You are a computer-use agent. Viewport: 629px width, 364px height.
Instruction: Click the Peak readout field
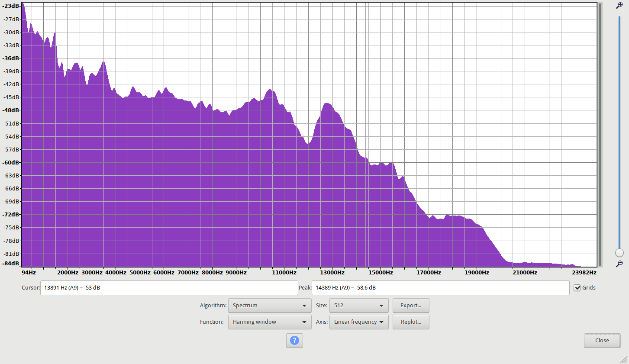point(440,288)
